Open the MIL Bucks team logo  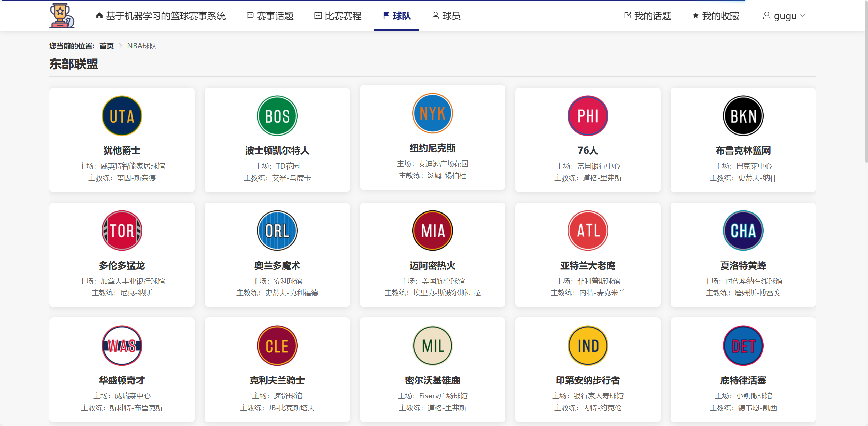[x=433, y=346]
